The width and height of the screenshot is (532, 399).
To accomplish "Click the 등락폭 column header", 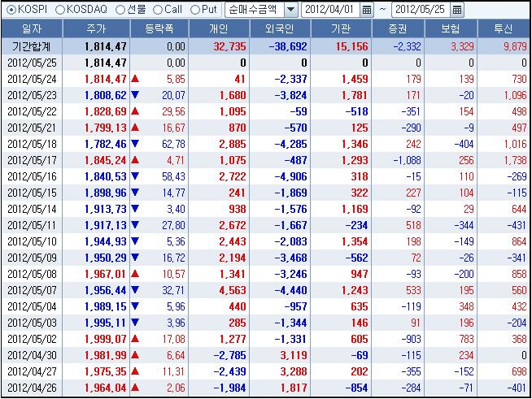I will coord(159,28).
